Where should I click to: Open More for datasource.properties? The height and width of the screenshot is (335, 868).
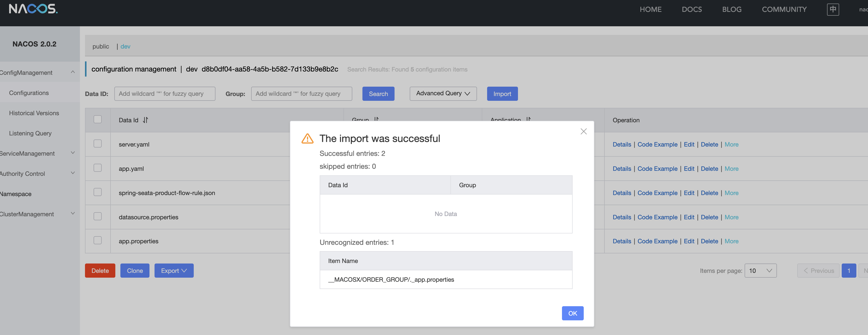(731, 217)
